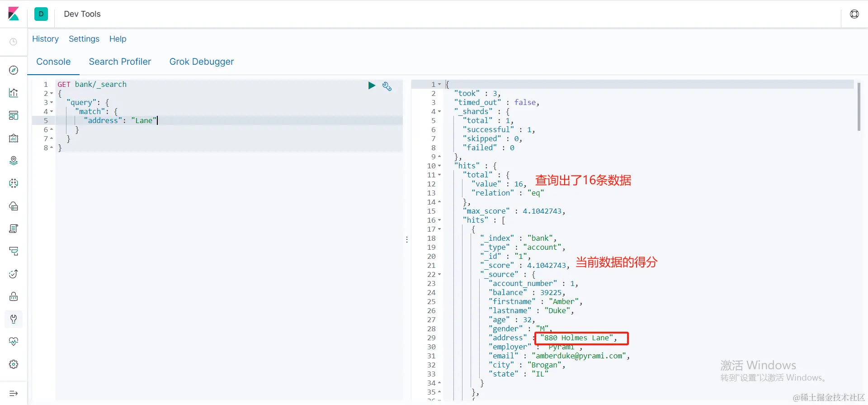Switch to the Search Profiler tab

pos(120,62)
